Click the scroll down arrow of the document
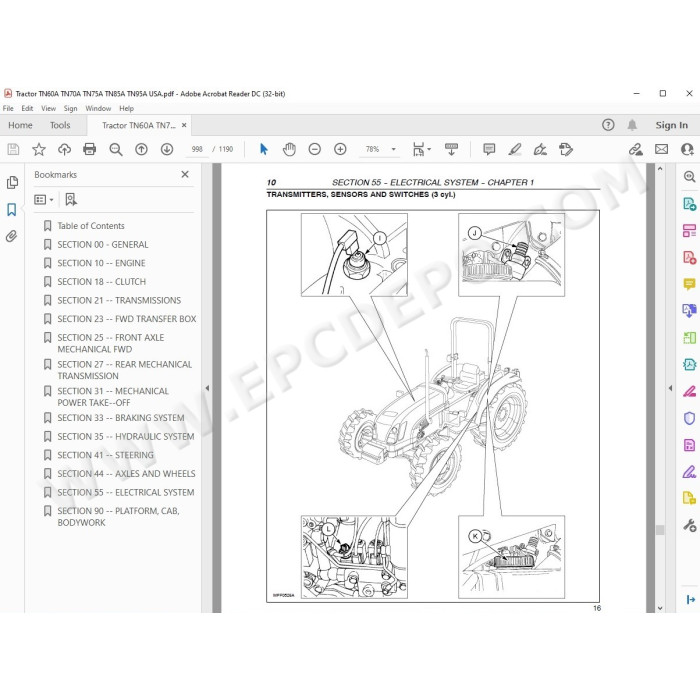 tap(660, 608)
